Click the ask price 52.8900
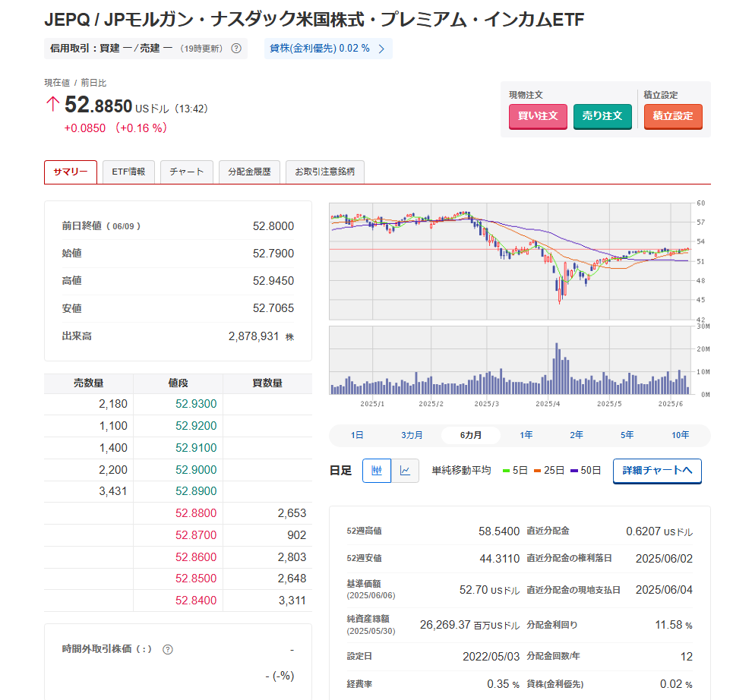 point(196,491)
